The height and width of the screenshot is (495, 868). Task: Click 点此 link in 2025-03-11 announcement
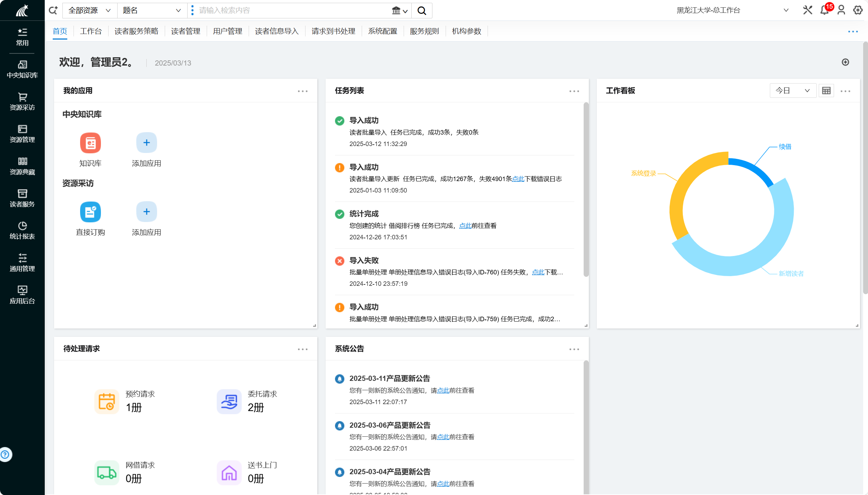pyautogui.click(x=443, y=391)
